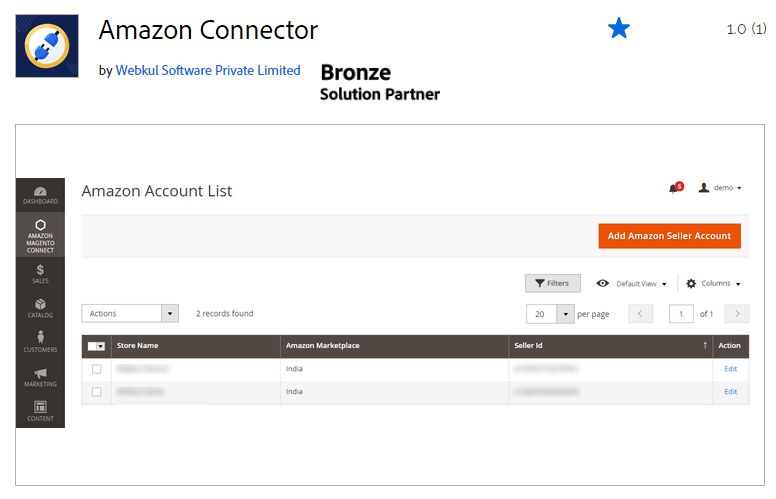Expand the Columns dropdown
776x499 pixels.
(x=714, y=284)
